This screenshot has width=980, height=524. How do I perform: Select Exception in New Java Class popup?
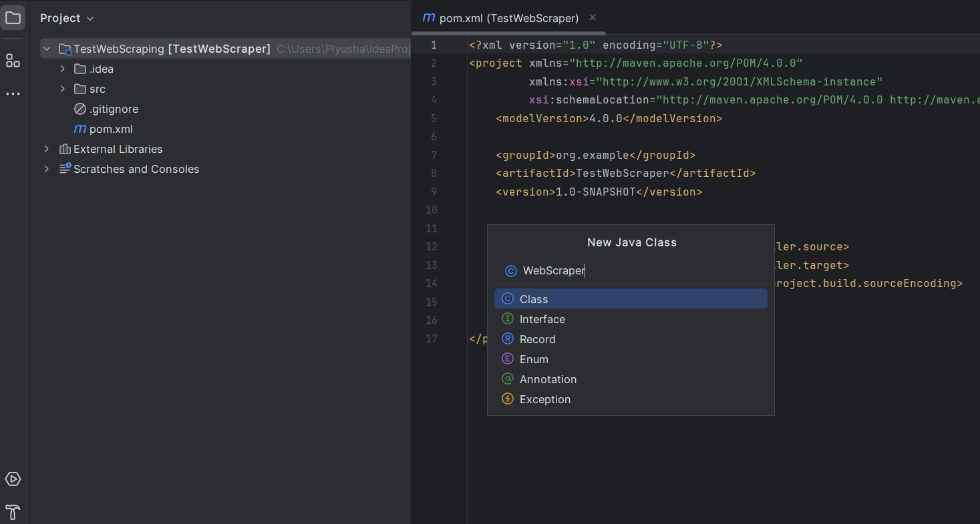click(631, 399)
